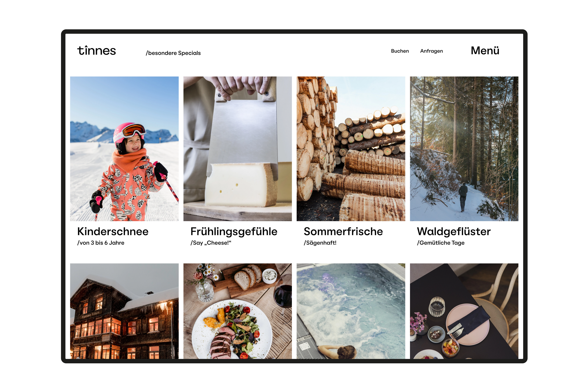Select the /besondere Specials breadcrumb
This screenshot has width=588, height=392.
[173, 53]
